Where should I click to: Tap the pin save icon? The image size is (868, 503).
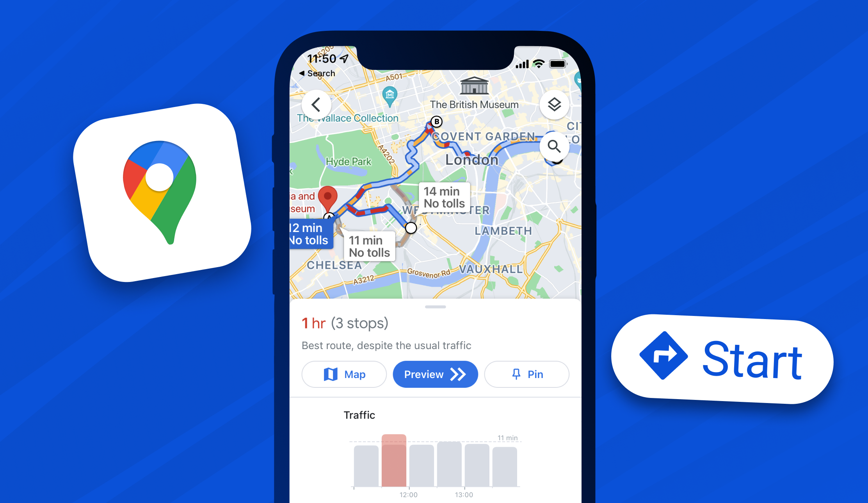[x=526, y=374]
